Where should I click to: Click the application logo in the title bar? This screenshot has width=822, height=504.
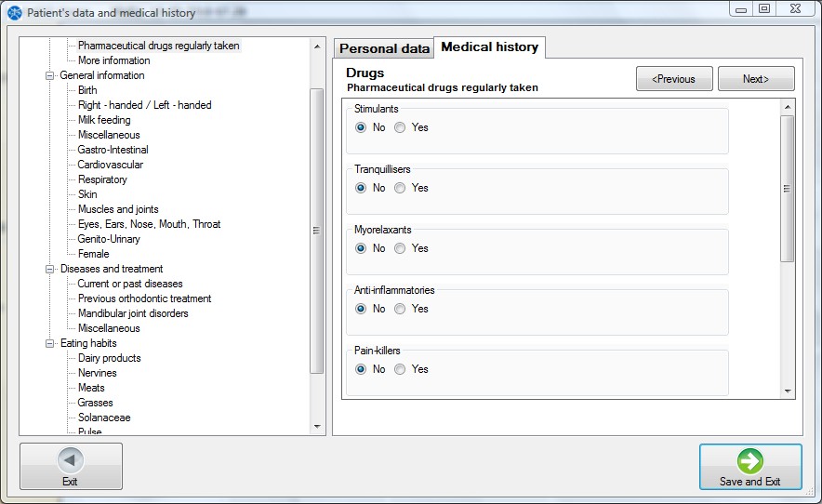(x=15, y=13)
